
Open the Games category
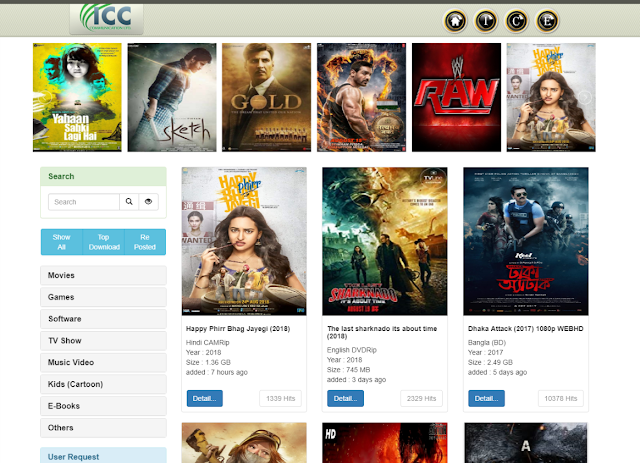tap(103, 297)
